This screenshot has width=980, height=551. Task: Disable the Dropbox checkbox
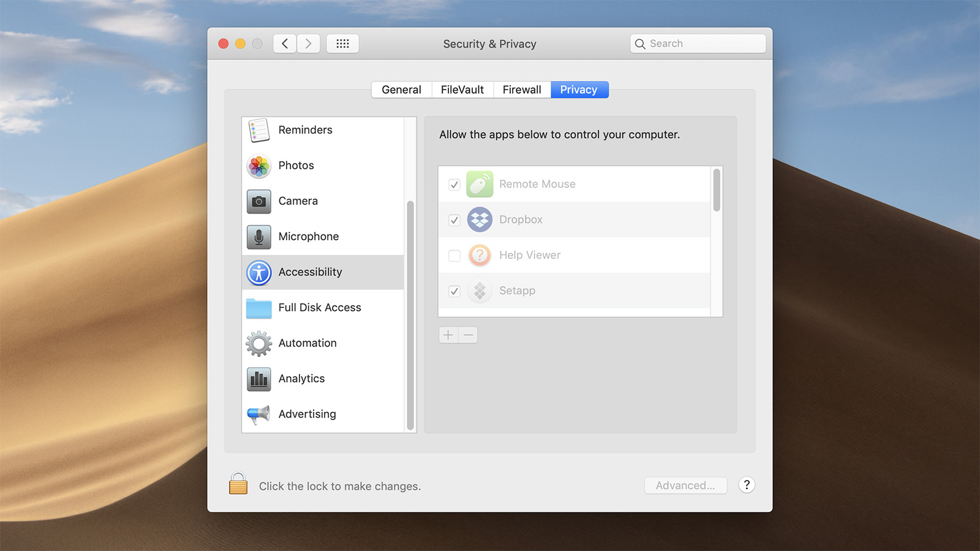pyautogui.click(x=453, y=220)
